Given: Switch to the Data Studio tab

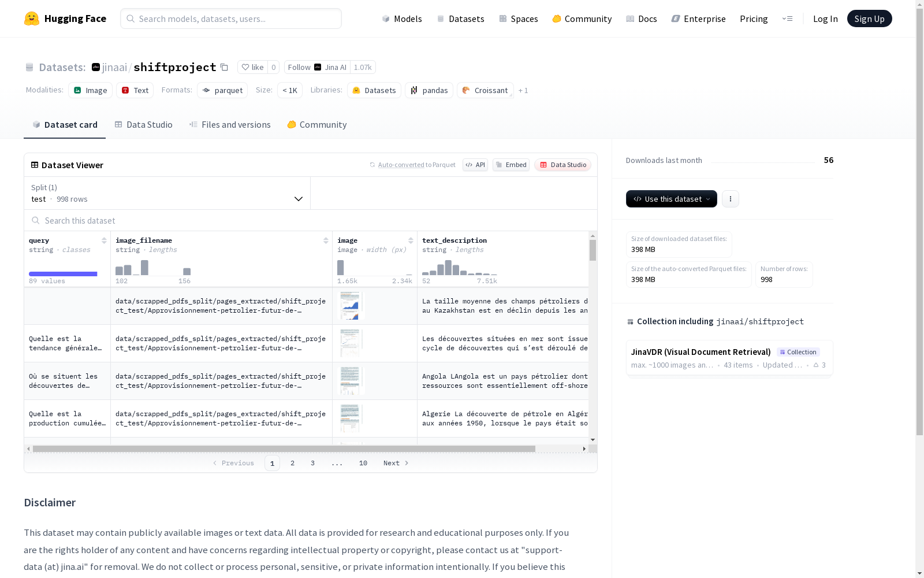Looking at the screenshot, I should pyautogui.click(x=144, y=125).
